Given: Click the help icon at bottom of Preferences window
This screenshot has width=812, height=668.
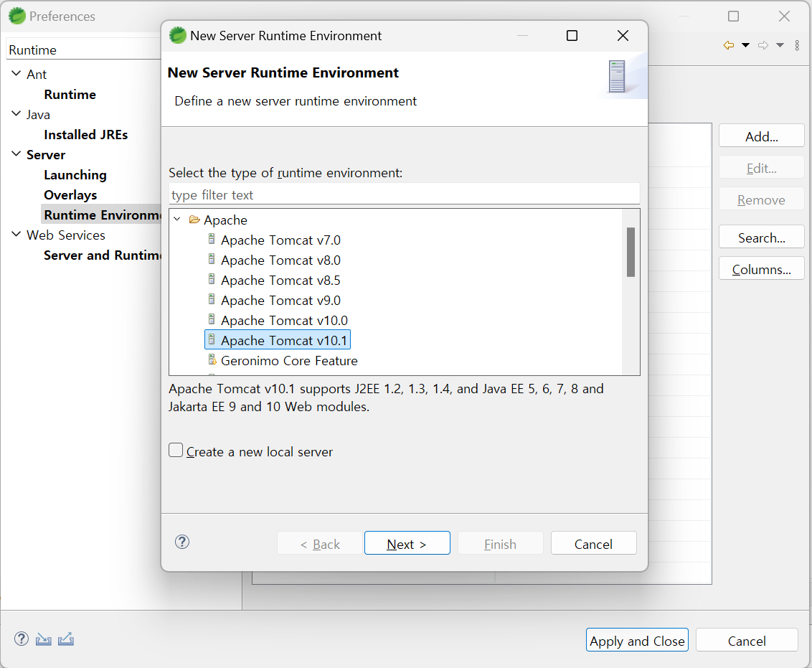Looking at the screenshot, I should pos(22,639).
